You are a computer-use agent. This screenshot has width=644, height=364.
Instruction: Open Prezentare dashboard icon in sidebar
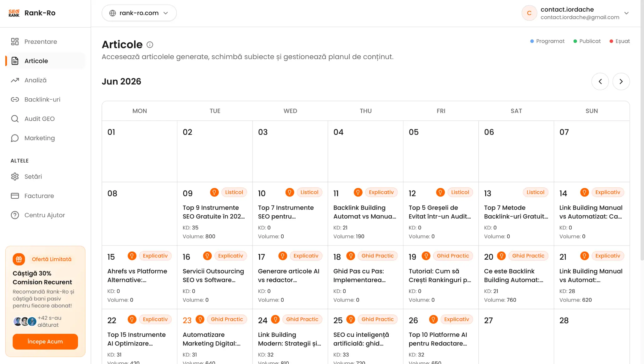click(15, 41)
